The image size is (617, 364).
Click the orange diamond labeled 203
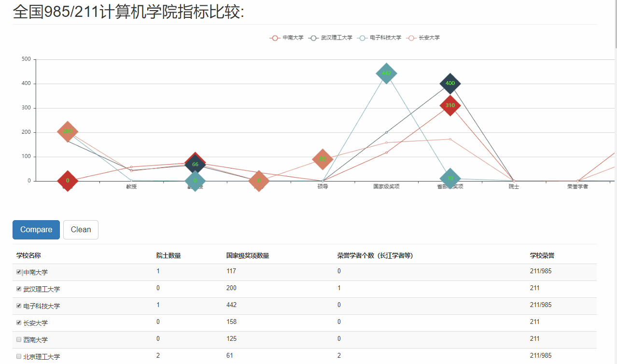67,130
